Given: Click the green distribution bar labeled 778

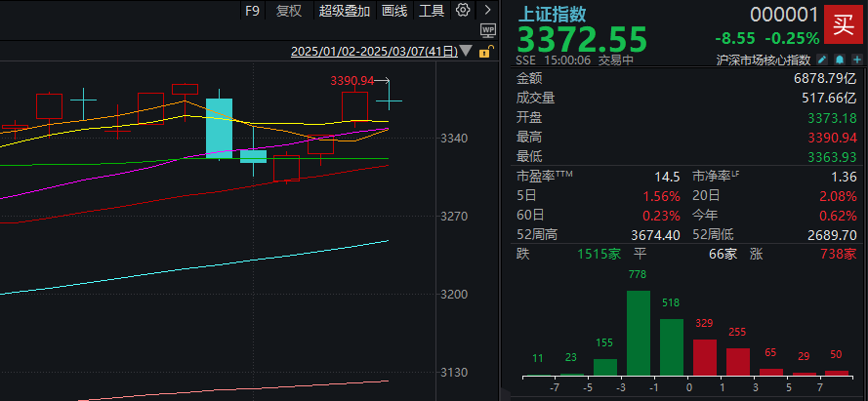Looking at the screenshot, I should (639, 333).
